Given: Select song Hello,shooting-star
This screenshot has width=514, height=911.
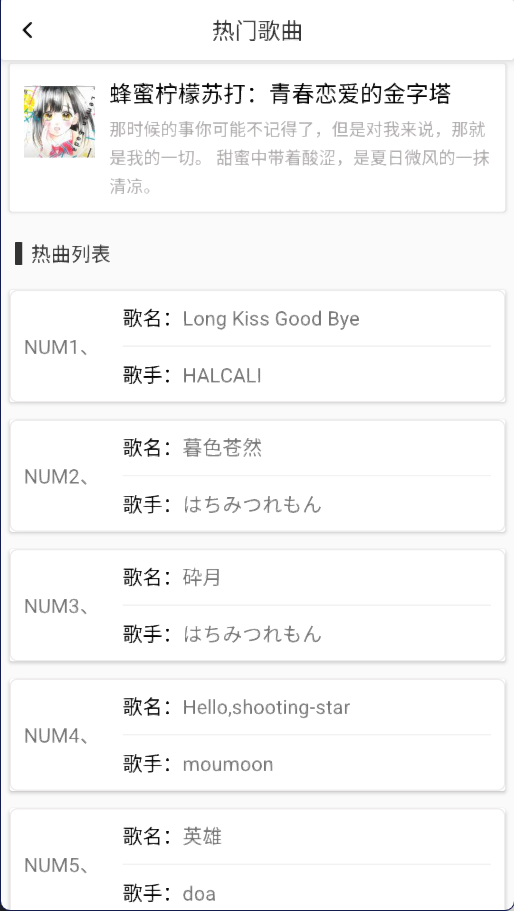Looking at the screenshot, I should tap(266, 708).
